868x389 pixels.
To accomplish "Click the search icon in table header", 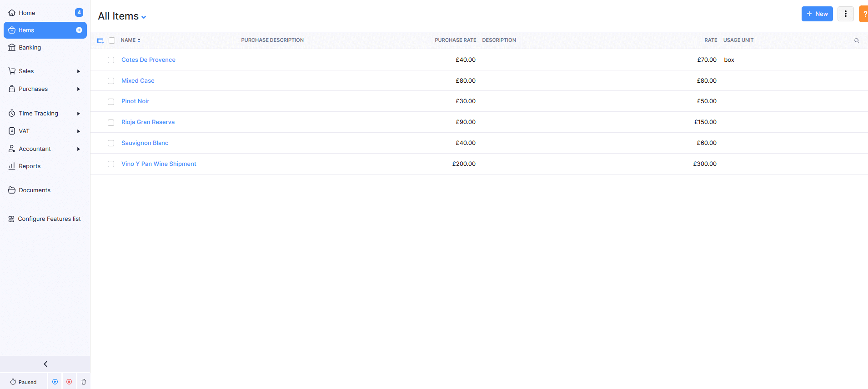I will [x=857, y=40].
